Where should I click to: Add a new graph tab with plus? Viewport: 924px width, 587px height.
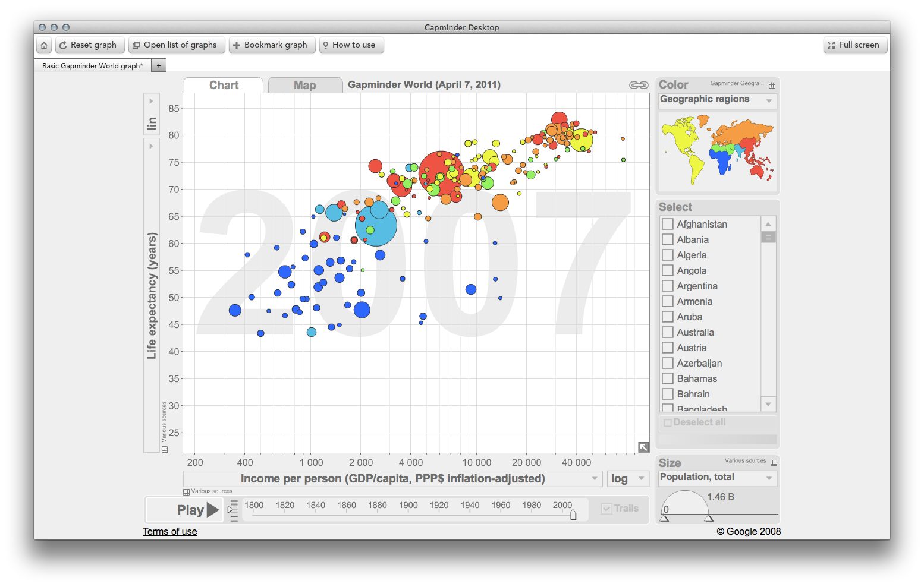pos(158,65)
